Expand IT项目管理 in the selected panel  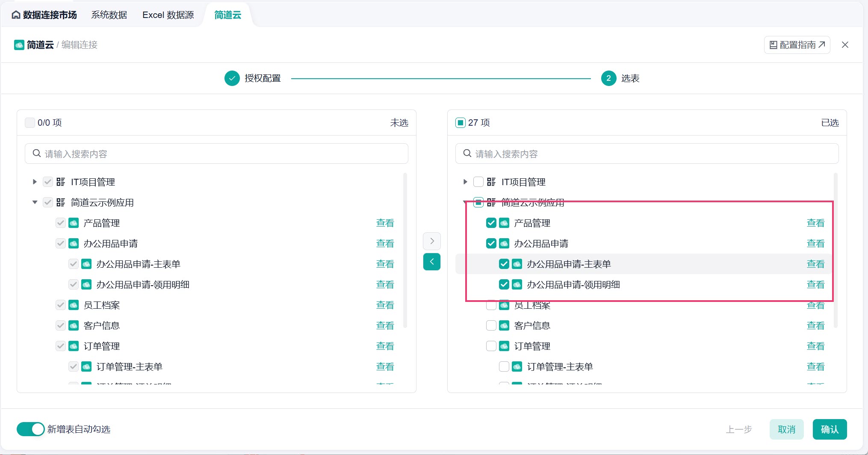[x=465, y=182]
